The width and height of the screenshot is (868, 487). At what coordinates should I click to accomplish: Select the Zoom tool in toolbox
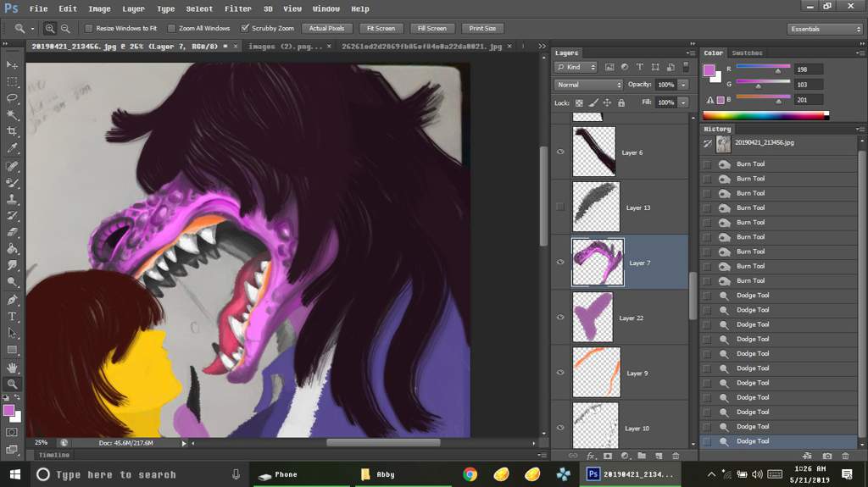(x=12, y=384)
